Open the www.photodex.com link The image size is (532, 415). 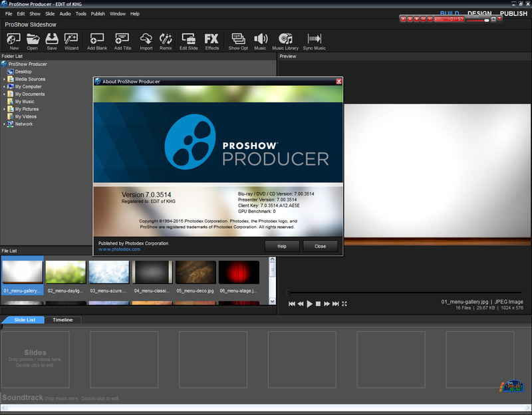tap(119, 249)
